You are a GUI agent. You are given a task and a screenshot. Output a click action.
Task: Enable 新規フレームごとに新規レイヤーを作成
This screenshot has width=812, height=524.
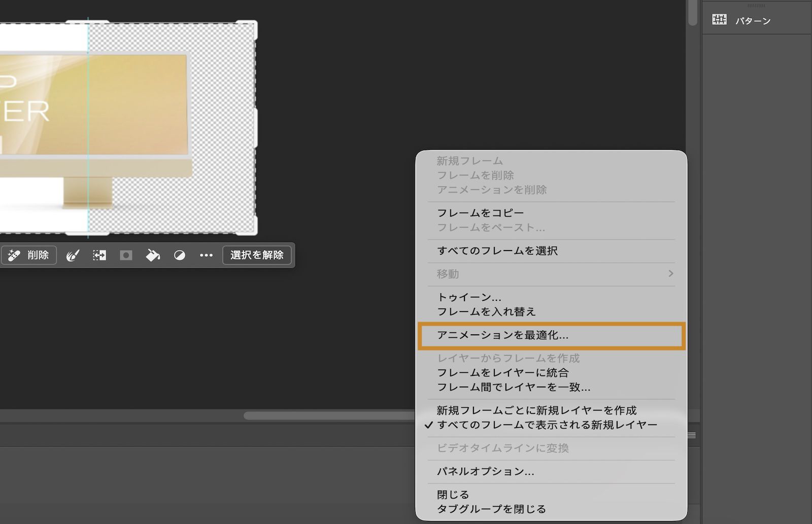point(537,410)
